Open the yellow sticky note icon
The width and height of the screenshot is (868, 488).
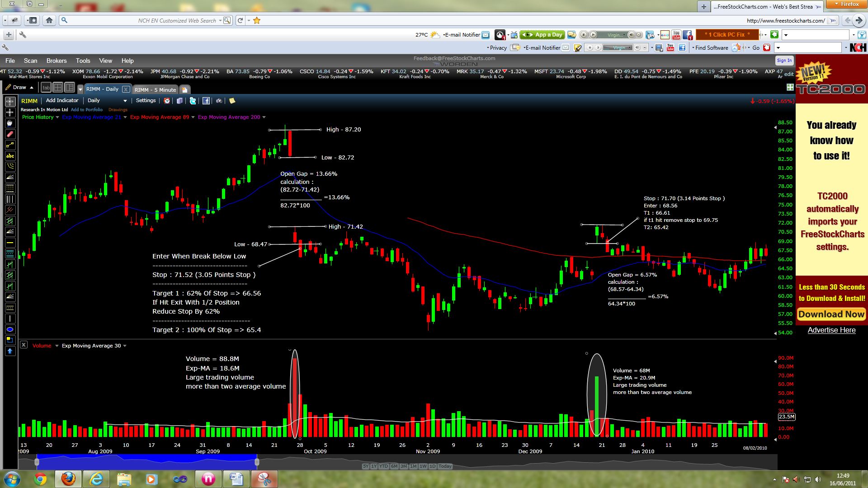click(232, 101)
